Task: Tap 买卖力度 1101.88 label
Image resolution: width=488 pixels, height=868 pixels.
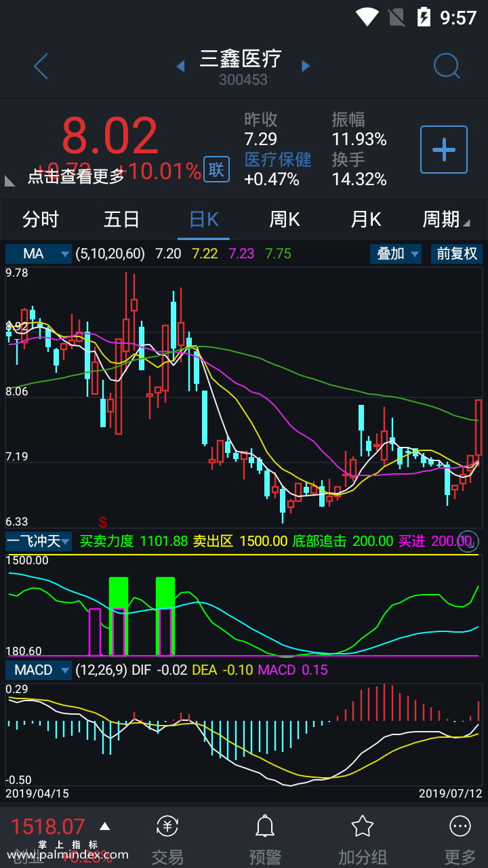Action: [134, 541]
